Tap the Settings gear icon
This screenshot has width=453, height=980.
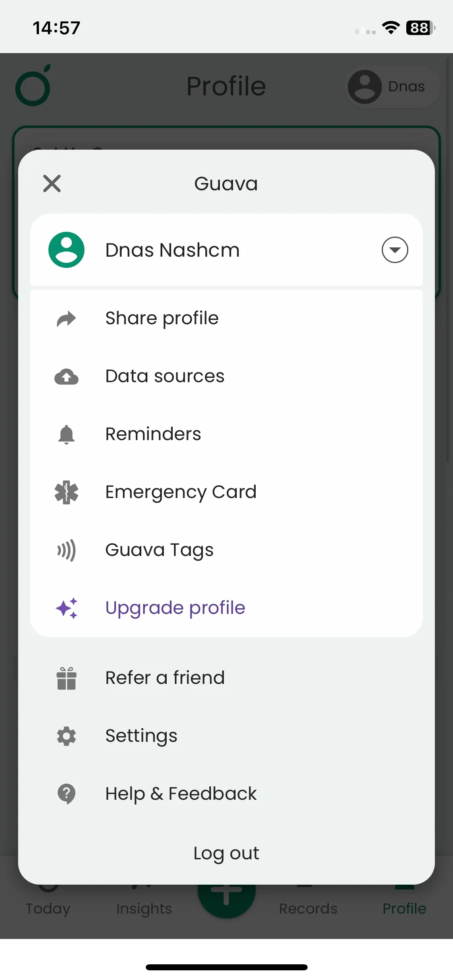tap(66, 736)
